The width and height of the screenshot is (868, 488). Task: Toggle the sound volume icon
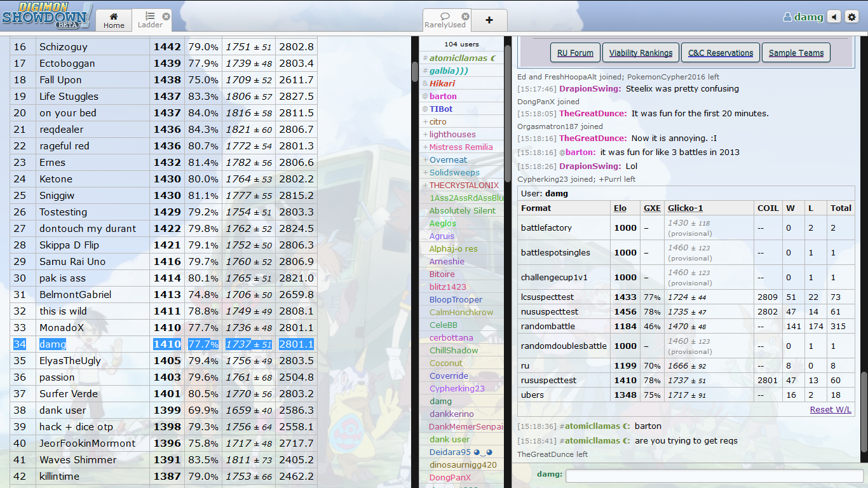(x=834, y=17)
